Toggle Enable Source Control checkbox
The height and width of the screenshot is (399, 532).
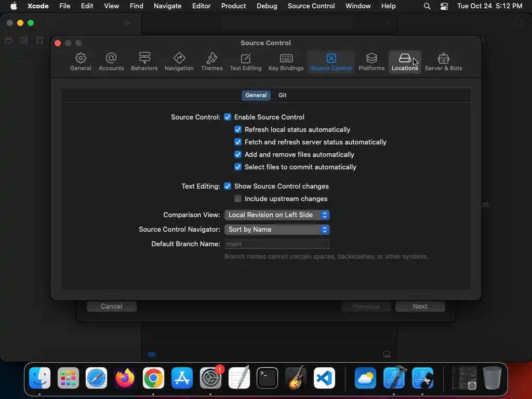click(228, 117)
